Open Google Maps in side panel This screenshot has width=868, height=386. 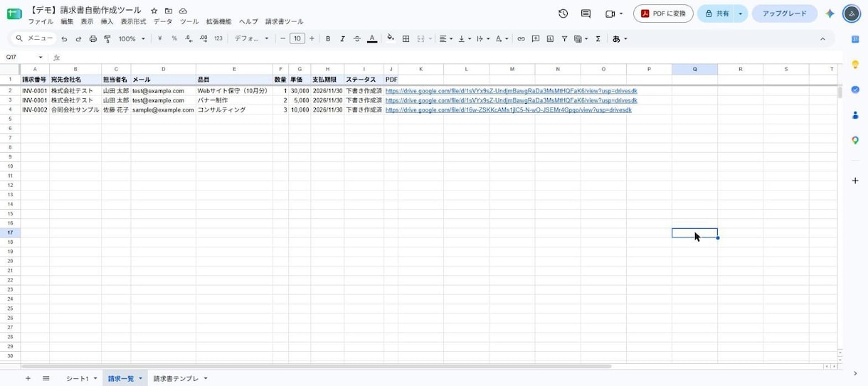coord(855,141)
